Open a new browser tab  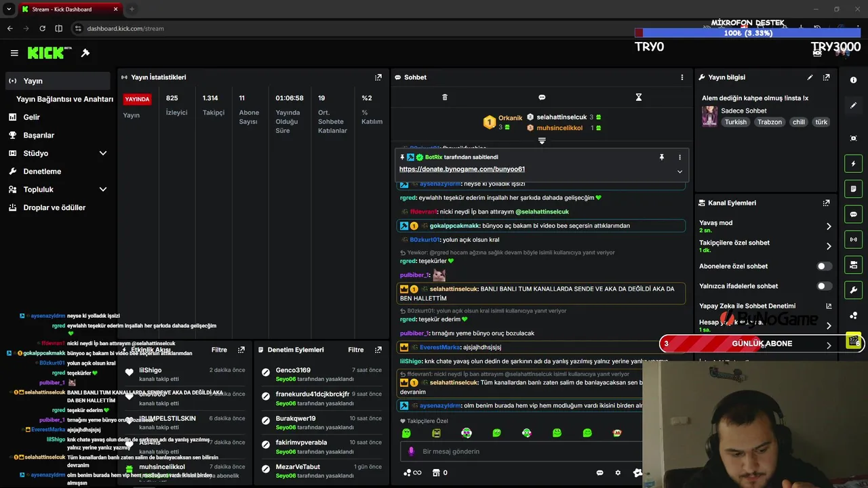tap(132, 9)
